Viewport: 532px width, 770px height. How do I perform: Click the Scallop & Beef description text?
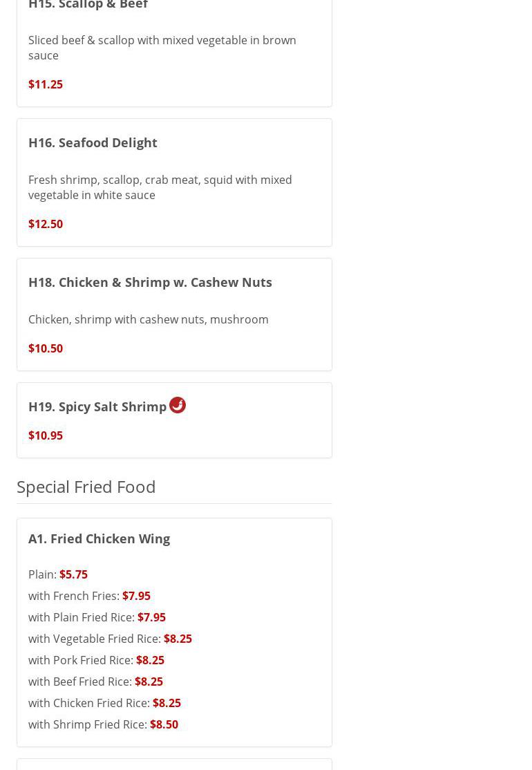[x=162, y=48]
